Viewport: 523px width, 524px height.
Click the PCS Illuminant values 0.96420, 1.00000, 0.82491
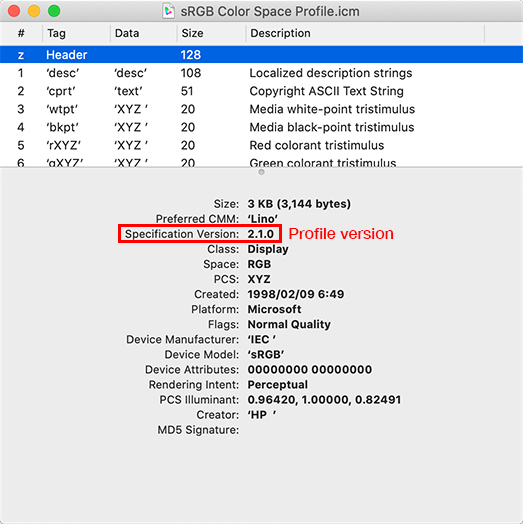tap(324, 399)
